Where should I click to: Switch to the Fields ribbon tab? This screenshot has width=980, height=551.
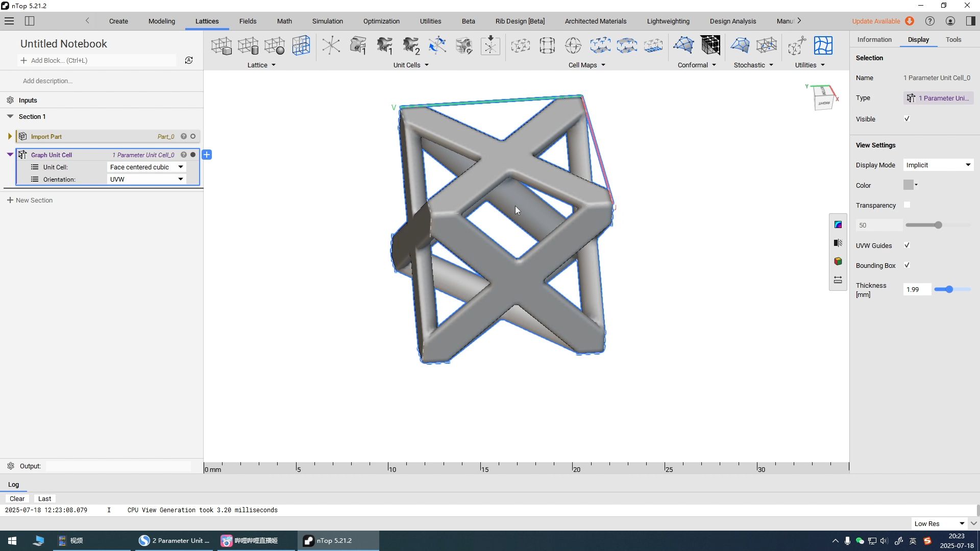(x=248, y=21)
